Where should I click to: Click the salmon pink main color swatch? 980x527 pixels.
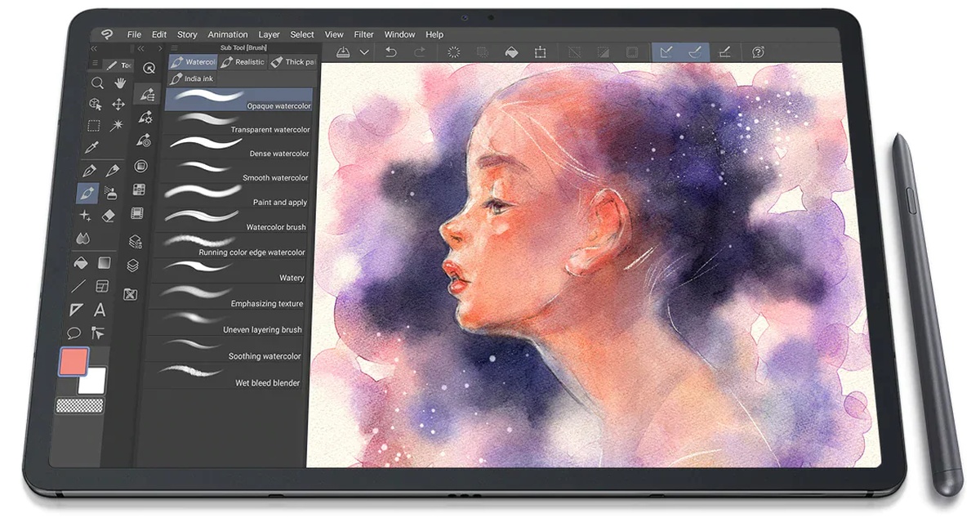[x=73, y=361]
